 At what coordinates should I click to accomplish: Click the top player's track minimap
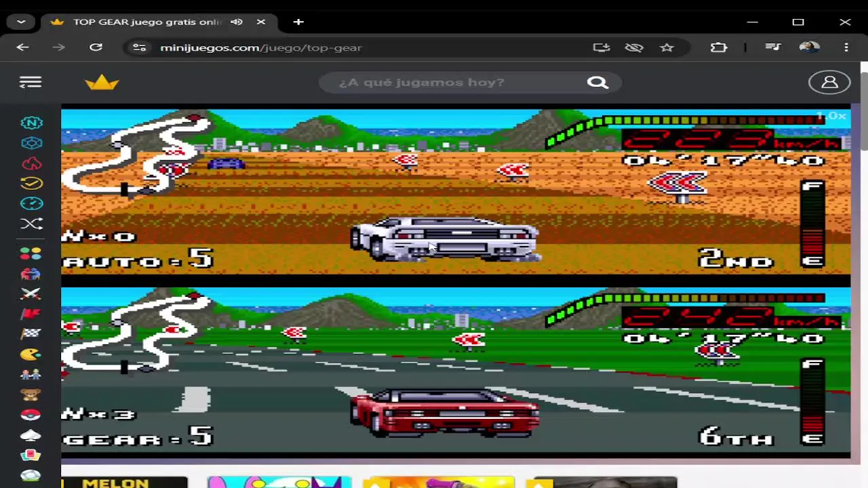pos(136,157)
